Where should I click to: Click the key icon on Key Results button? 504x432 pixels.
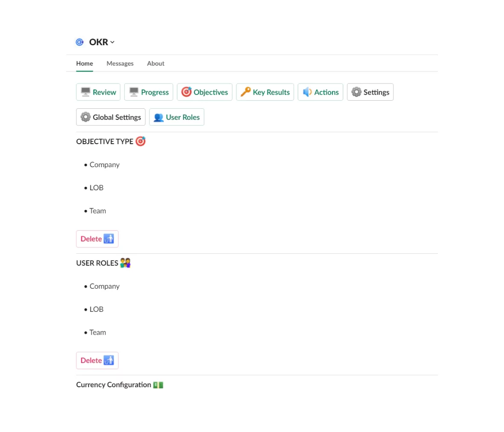click(x=246, y=92)
